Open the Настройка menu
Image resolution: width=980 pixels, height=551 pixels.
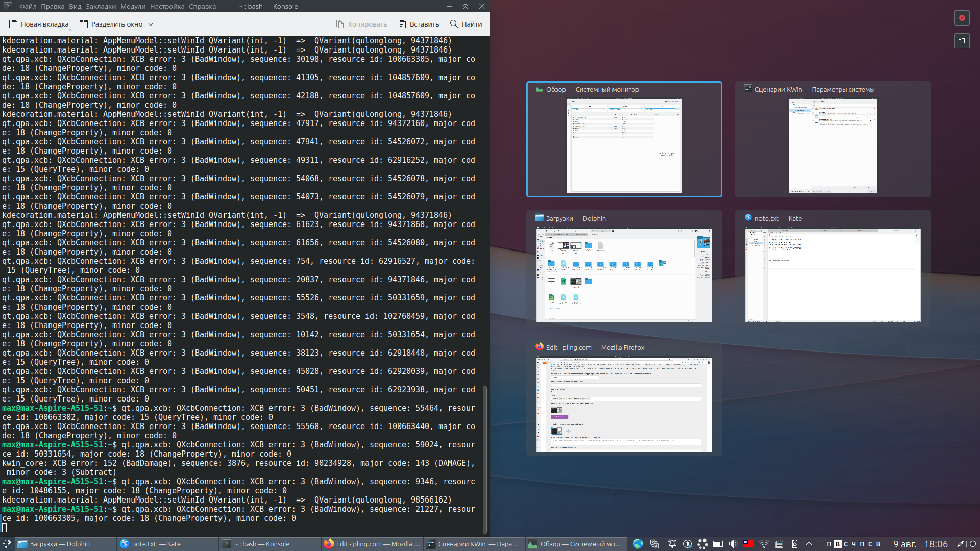click(x=167, y=6)
